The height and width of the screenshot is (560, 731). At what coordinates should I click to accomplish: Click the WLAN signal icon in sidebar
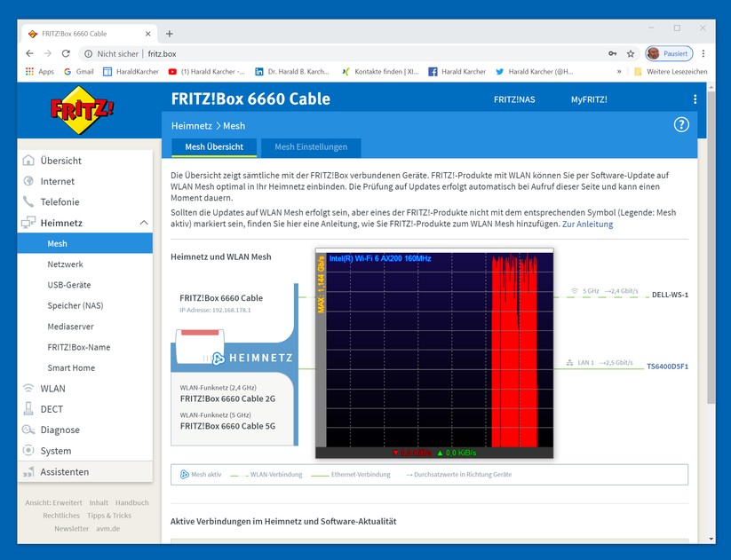tap(30, 388)
